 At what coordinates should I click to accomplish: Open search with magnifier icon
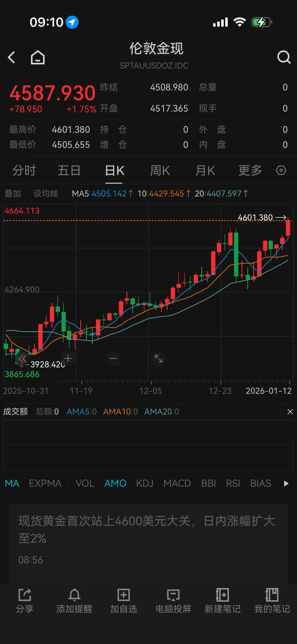(x=284, y=57)
